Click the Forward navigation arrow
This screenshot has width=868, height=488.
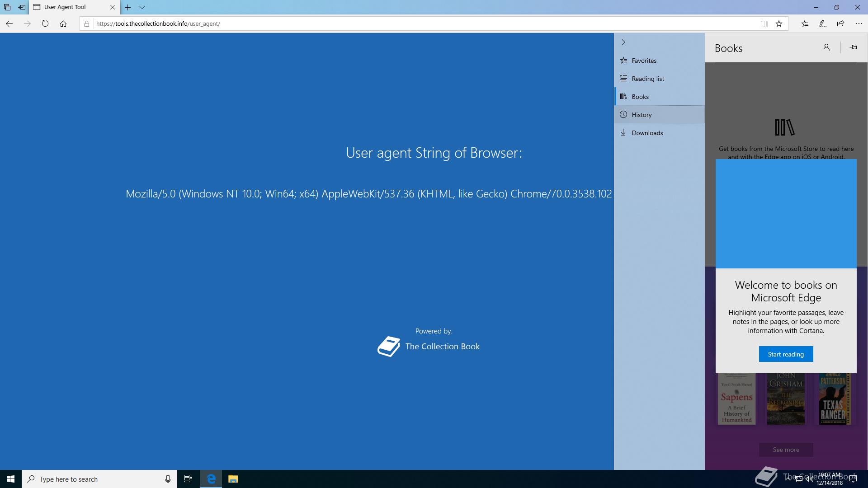[x=27, y=24]
